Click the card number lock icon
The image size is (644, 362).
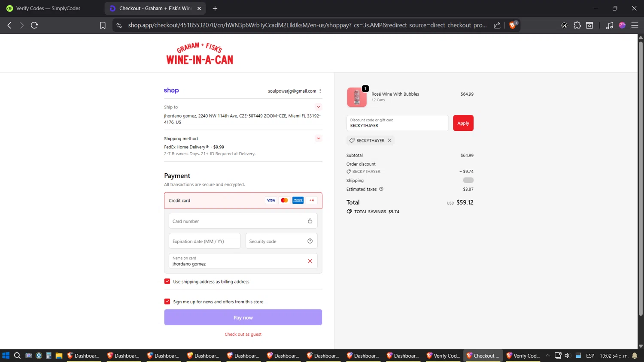pyautogui.click(x=310, y=221)
